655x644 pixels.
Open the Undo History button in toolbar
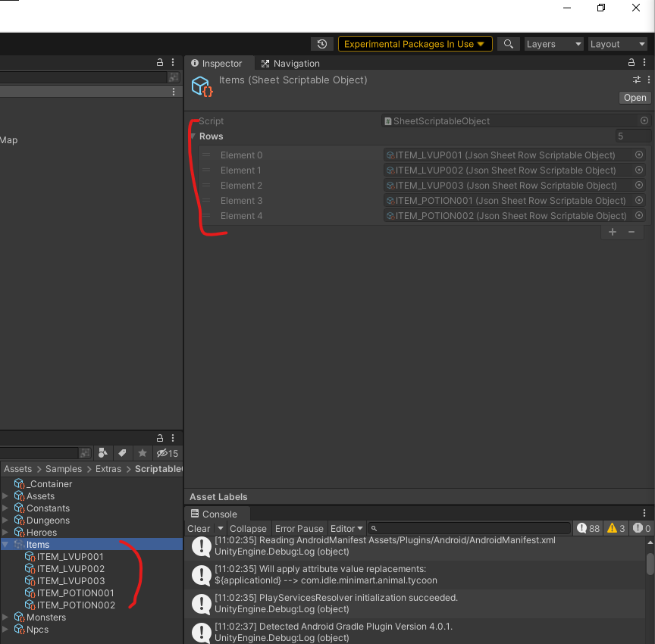(322, 44)
